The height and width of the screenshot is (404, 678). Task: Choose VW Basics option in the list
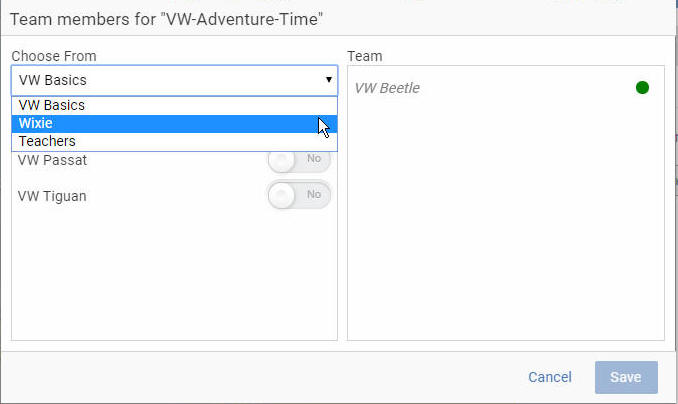(174, 106)
